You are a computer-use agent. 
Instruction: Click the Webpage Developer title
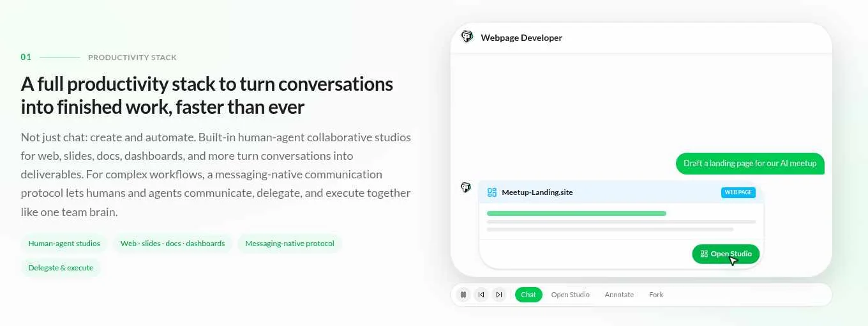521,38
